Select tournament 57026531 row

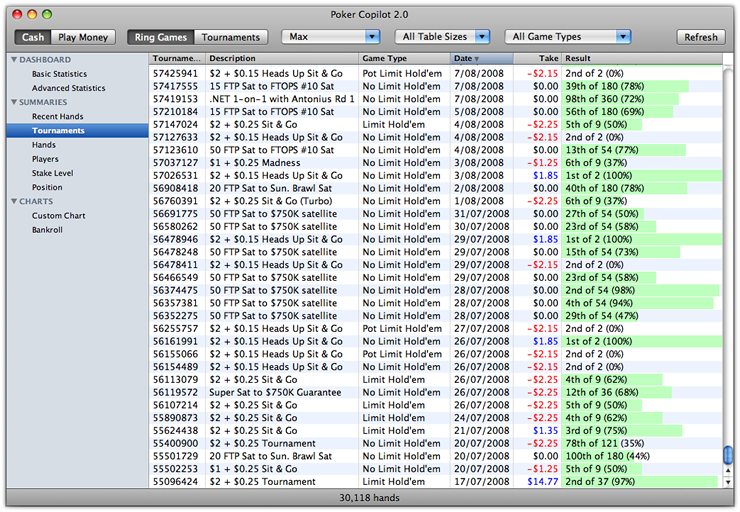pyautogui.click(x=435, y=176)
